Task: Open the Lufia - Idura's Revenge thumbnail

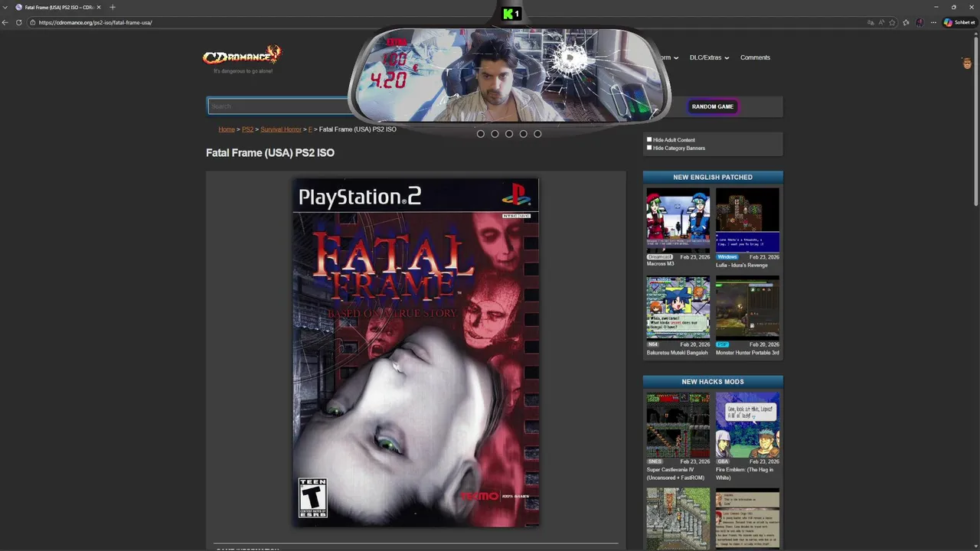Action: pyautogui.click(x=747, y=220)
